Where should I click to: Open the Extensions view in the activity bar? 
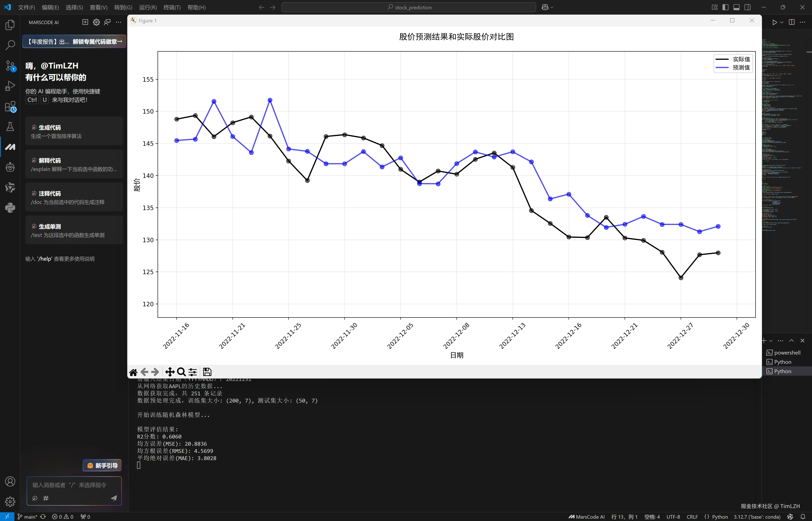10,107
